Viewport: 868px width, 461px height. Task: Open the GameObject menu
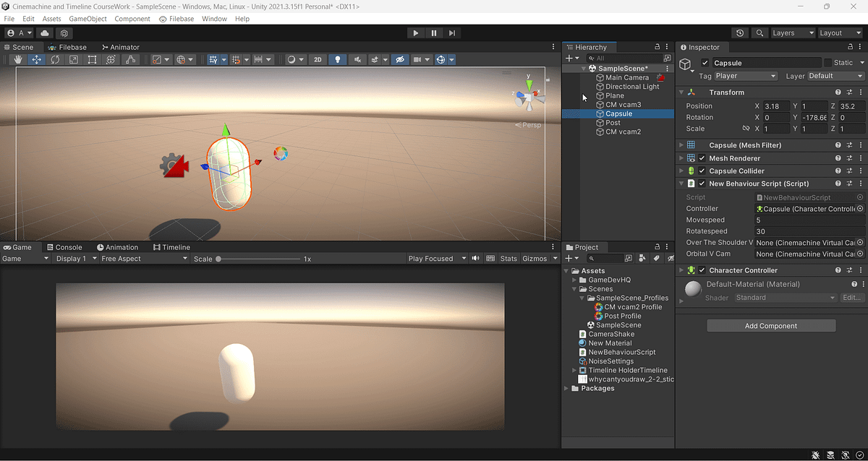(88, 18)
